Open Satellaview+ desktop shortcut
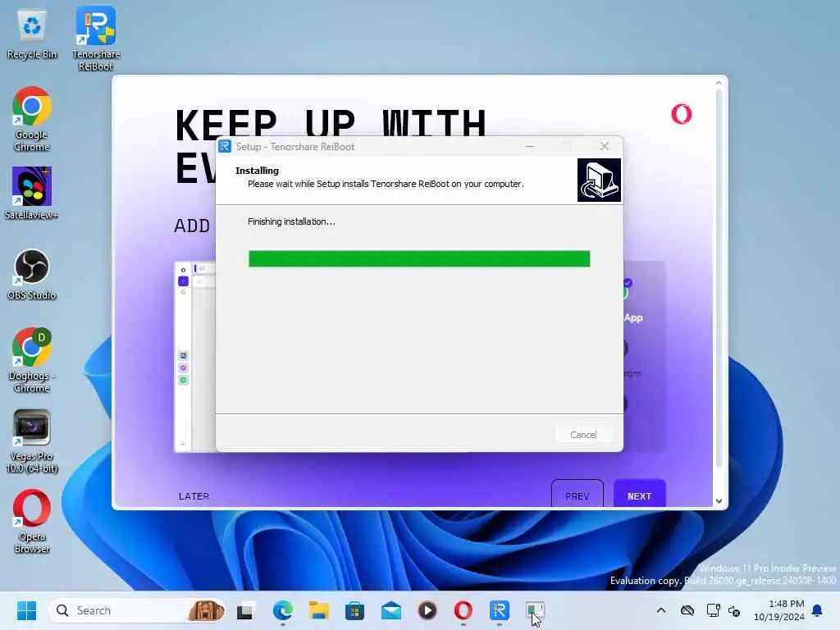Viewport: 840px width, 630px height. (32, 194)
